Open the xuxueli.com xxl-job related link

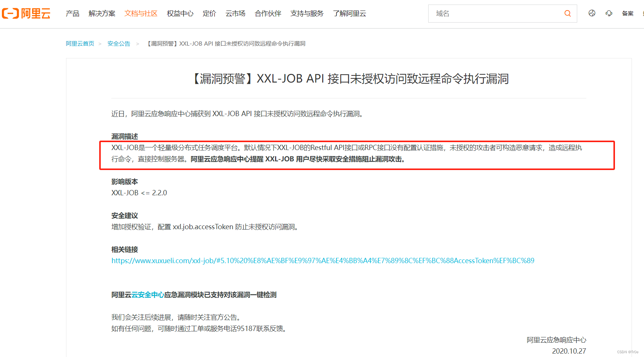(x=323, y=260)
